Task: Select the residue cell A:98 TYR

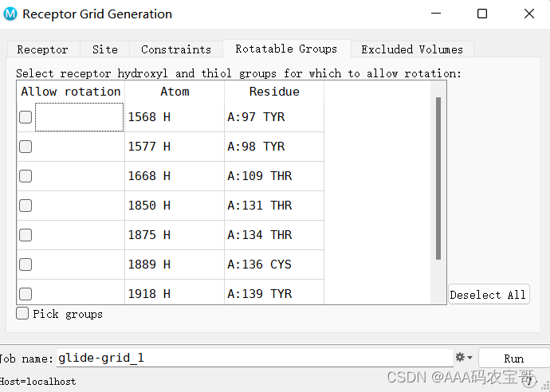Action: point(274,147)
